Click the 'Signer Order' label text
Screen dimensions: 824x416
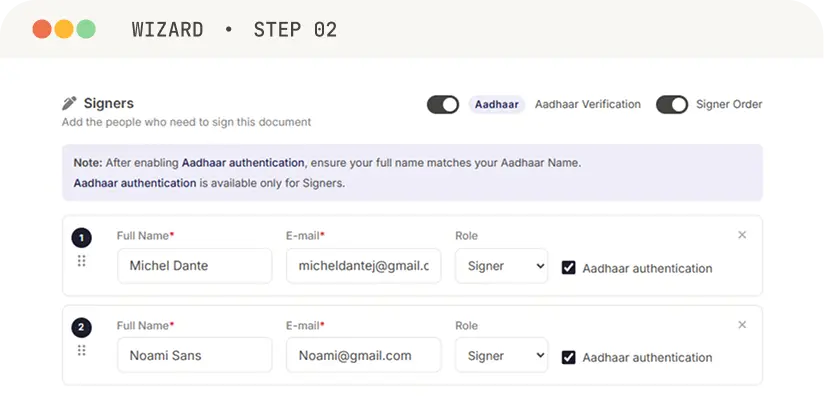pyautogui.click(x=729, y=105)
